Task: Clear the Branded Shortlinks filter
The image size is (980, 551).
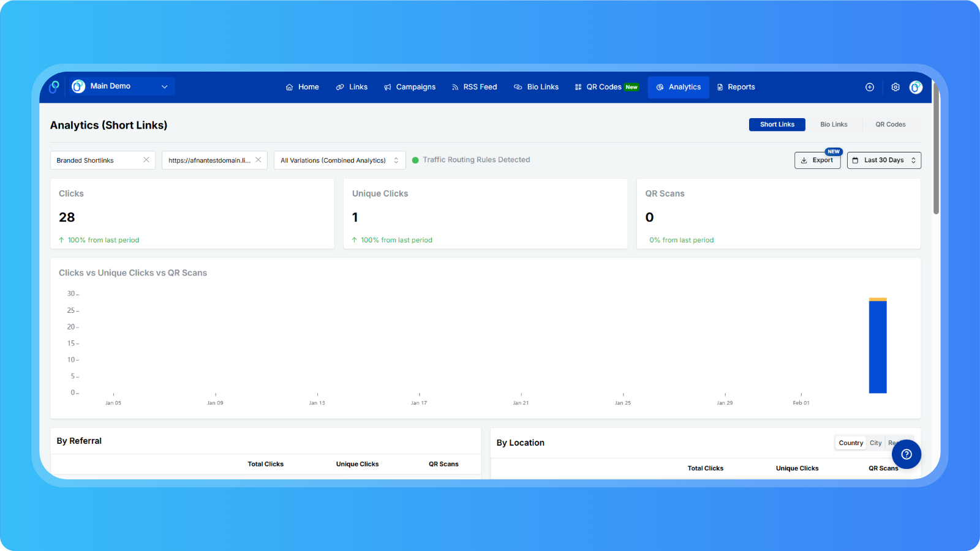Action: 146,160
